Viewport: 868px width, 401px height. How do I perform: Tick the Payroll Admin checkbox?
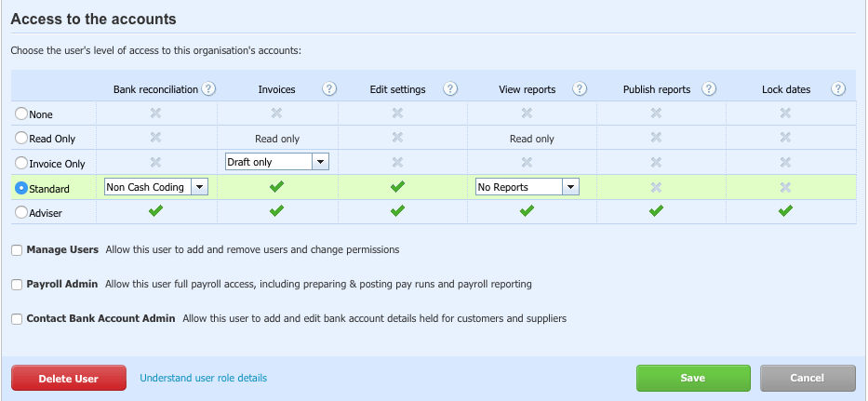[x=17, y=285]
